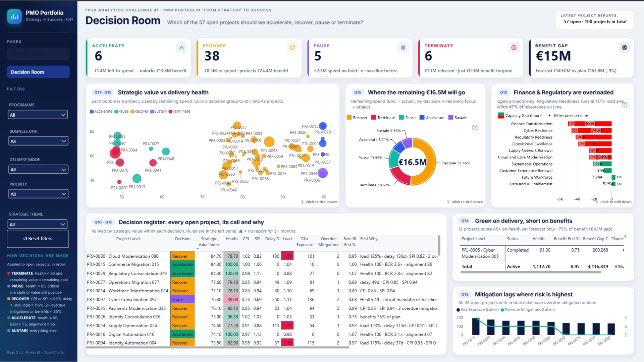
Task: Click the Accelerate 6 decision card
Action: [138, 58]
